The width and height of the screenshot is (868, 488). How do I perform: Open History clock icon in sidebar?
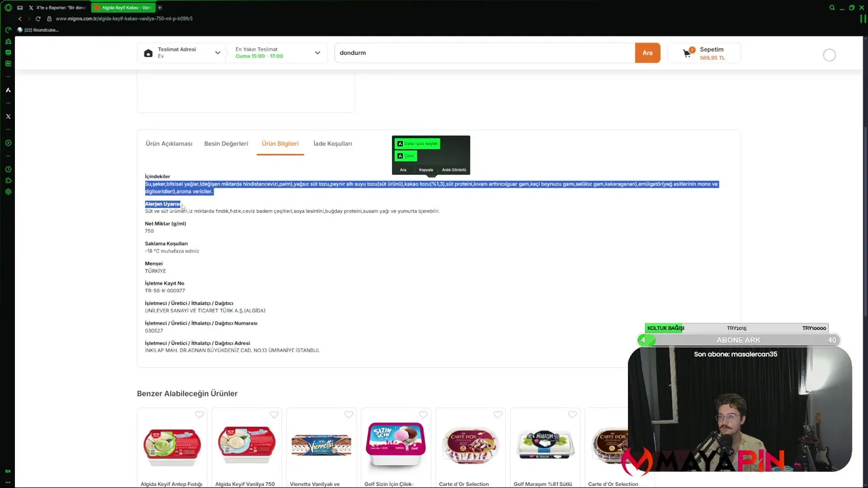(8, 169)
